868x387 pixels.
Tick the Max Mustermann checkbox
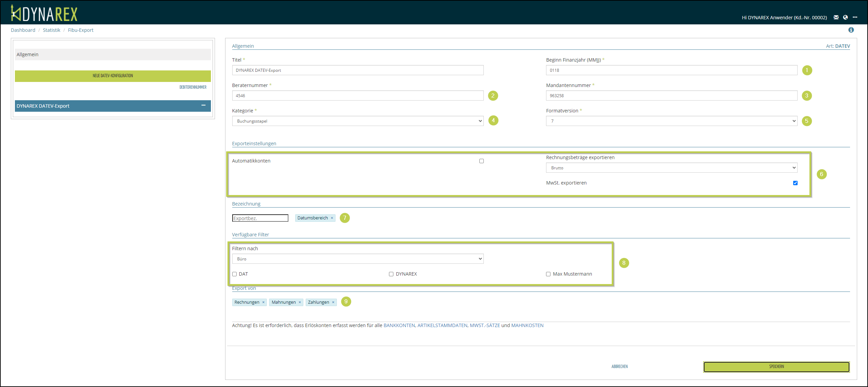548,274
